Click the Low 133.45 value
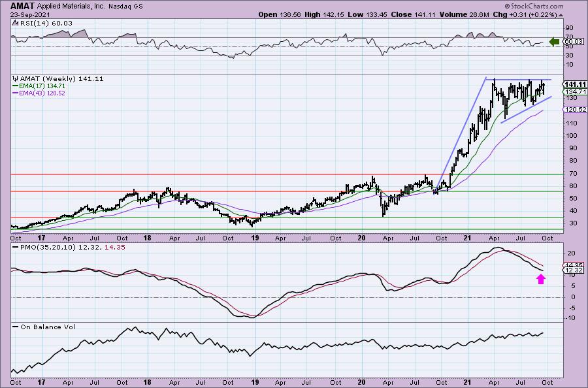 click(367, 14)
